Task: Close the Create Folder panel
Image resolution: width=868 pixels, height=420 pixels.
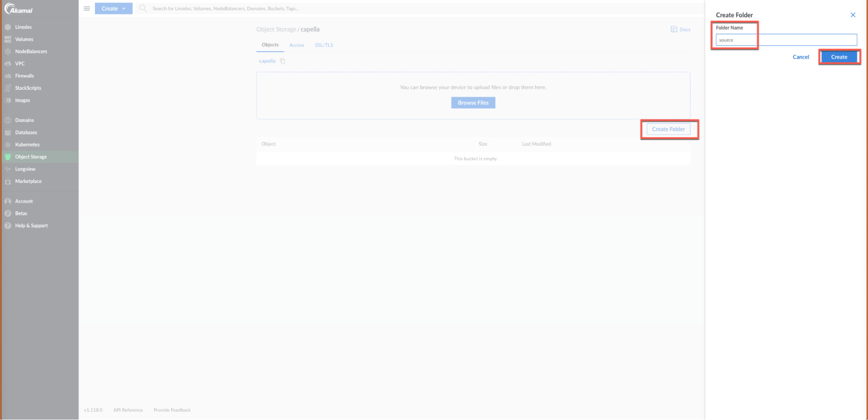Action: [853, 15]
